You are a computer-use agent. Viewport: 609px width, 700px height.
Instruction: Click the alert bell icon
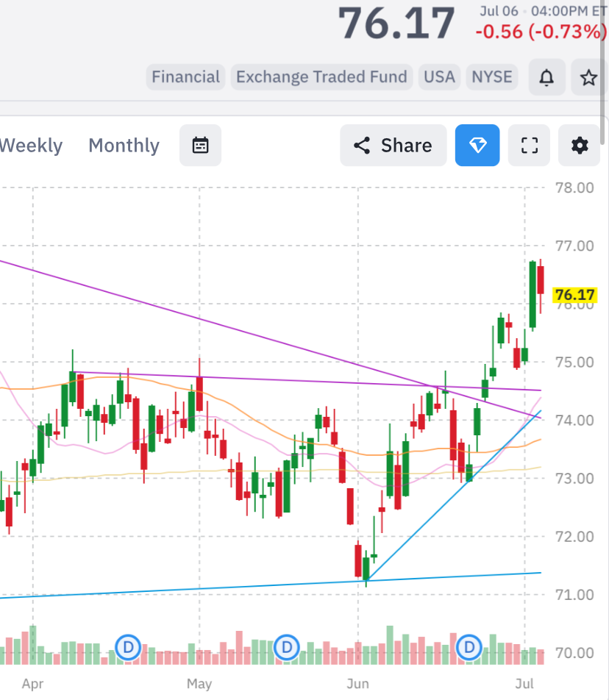point(546,77)
